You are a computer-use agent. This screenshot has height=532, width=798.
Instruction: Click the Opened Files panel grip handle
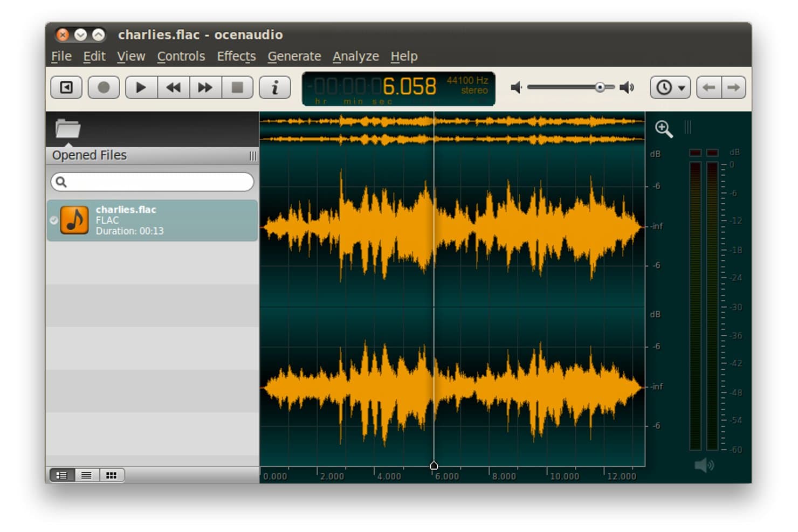(253, 156)
